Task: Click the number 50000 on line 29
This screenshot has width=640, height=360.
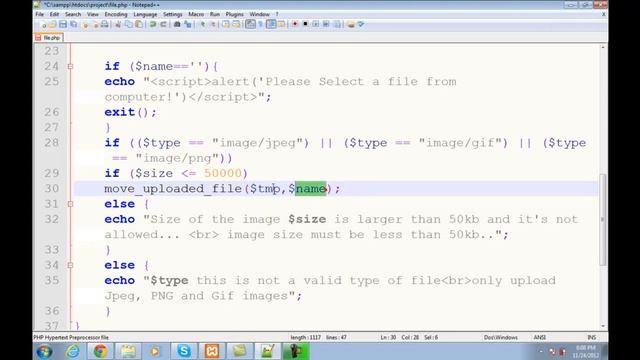Action: 223,173
